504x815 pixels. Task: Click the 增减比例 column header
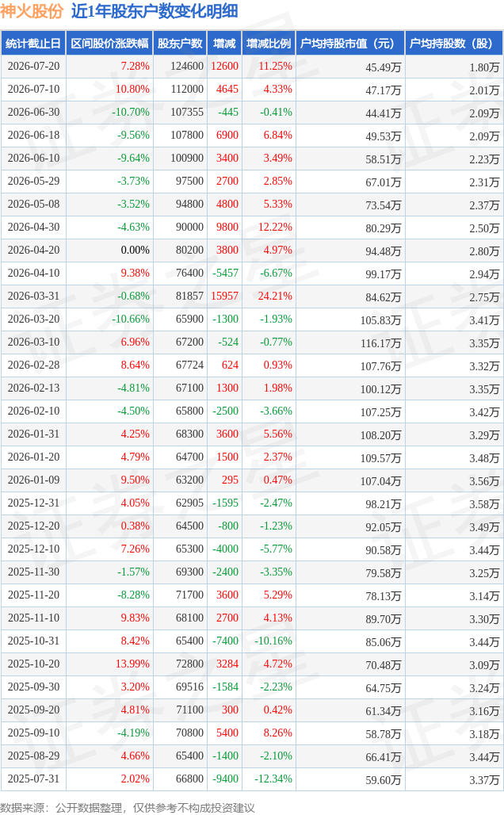click(x=269, y=43)
